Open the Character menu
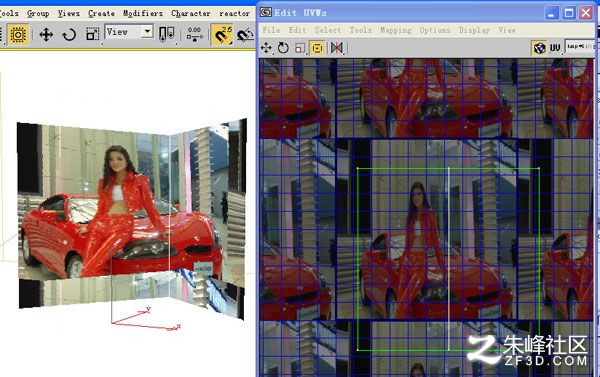The width and height of the screenshot is (600, 377). pyautogui.click(x=191, y=13)
